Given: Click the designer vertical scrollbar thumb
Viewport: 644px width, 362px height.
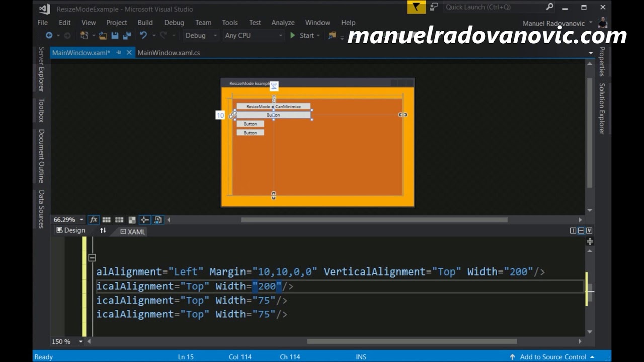Looking at the screenshot, I should [x=590, y=133].
